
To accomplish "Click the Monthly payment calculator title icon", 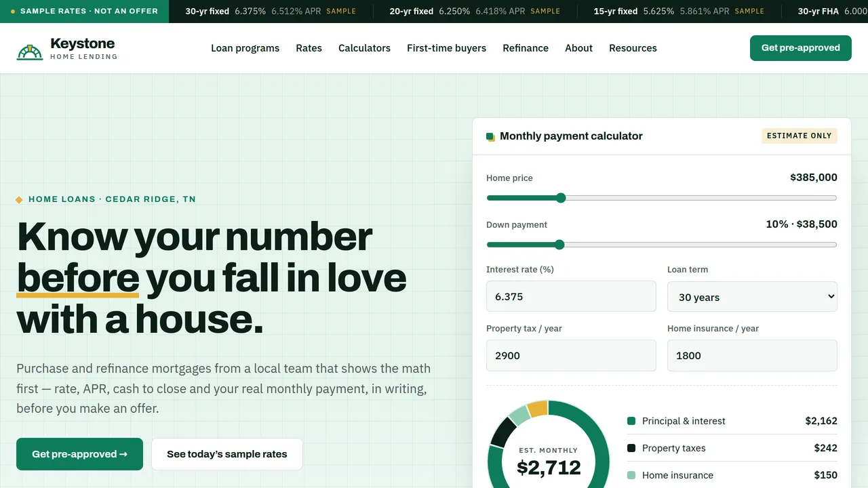I will tap(491, 137).
